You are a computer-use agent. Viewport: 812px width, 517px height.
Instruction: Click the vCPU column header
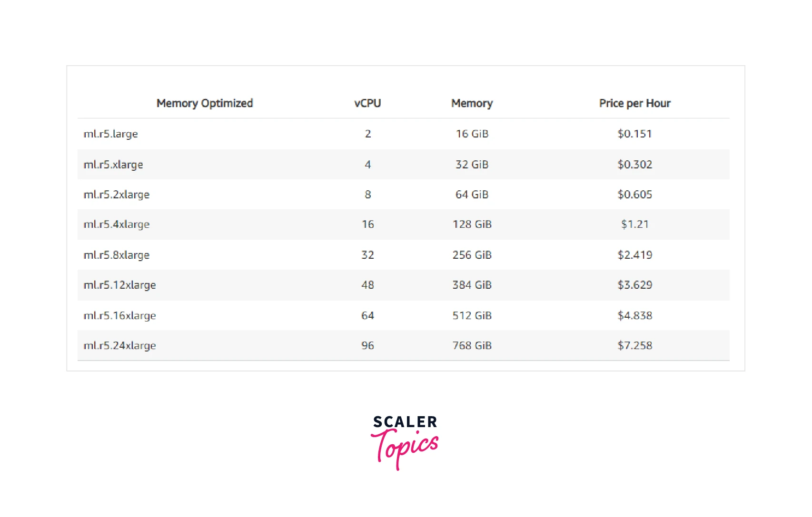[367, 103]
